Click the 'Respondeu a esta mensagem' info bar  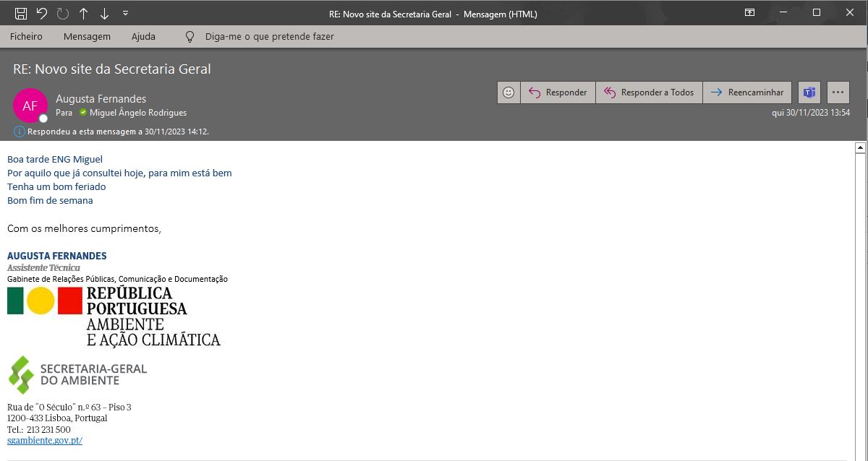pyautogui.click(x=118, y=132)
